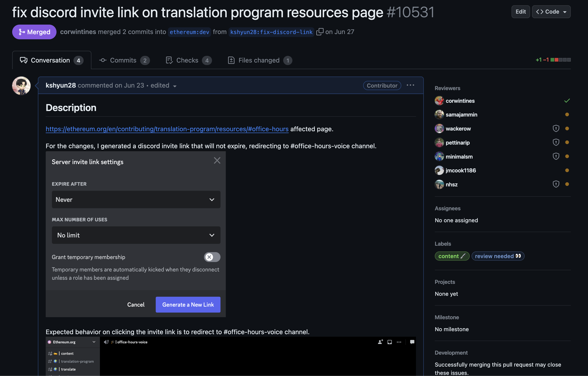The height and width of the screenshot is (376, 588).
Task: Copy the kshyun28:fix-discord-link branch name
Action: point(319,31)
